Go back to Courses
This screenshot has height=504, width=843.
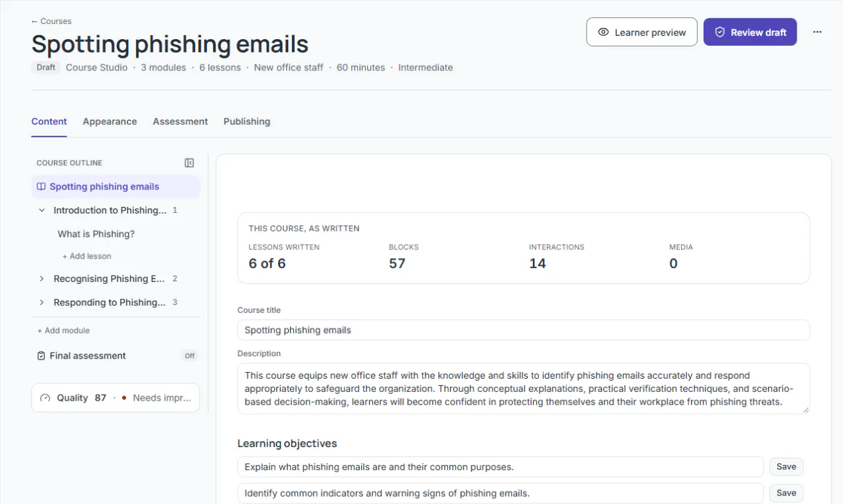51,21
